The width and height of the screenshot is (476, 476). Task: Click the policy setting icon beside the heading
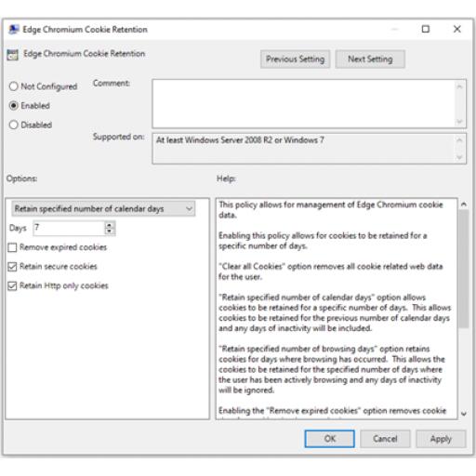point(13,55)
